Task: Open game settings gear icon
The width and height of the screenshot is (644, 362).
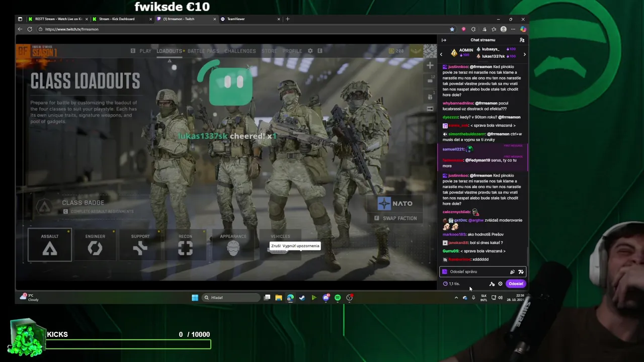Action: pos(310,51)
